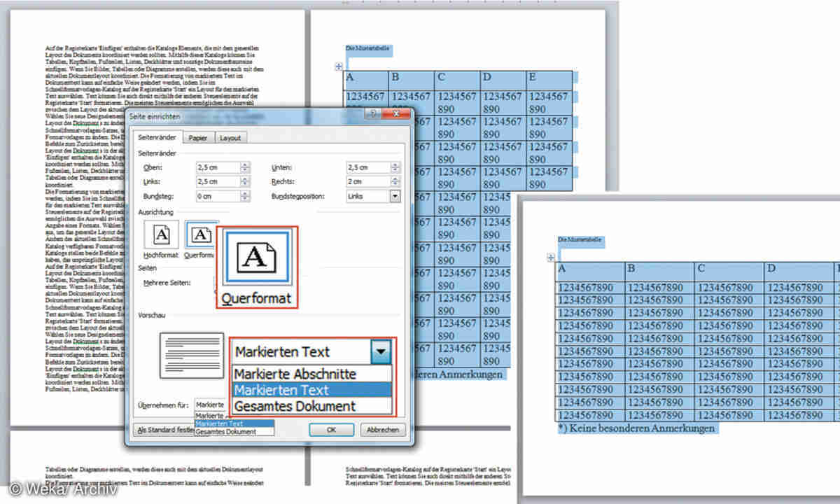Click the help question mark in the dialog title bar
Viewport: 840px width, 504px height.
point(374,115)
